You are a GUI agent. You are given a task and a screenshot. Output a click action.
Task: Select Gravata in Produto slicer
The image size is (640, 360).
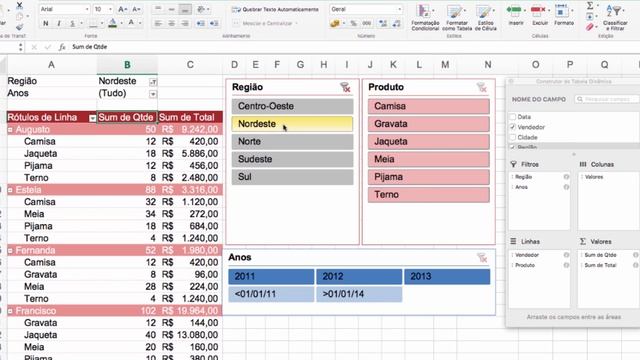[x=429, y=124]
